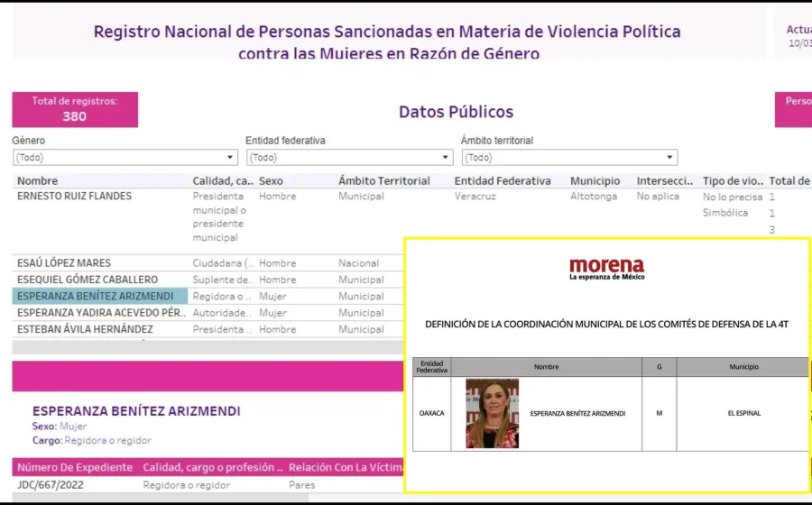Click the Nacional ámbito cell for Esaú López
Screen dimensions: 812x505
[x=358, y=262]
